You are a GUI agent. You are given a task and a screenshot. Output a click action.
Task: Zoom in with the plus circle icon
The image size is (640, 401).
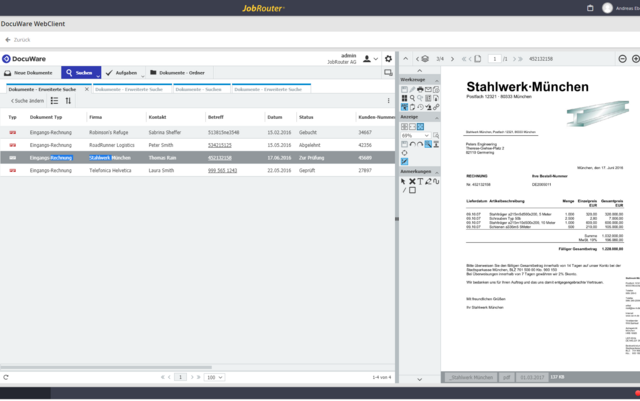point(636,59)
